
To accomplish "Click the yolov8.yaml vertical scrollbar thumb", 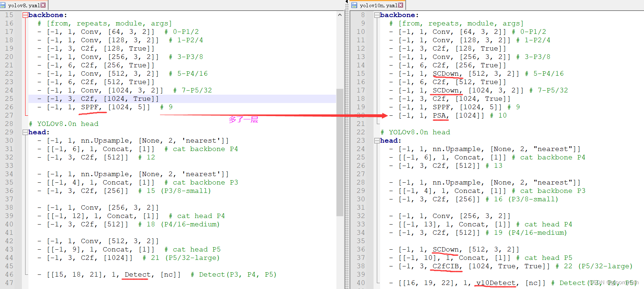I will click(340, 152).
